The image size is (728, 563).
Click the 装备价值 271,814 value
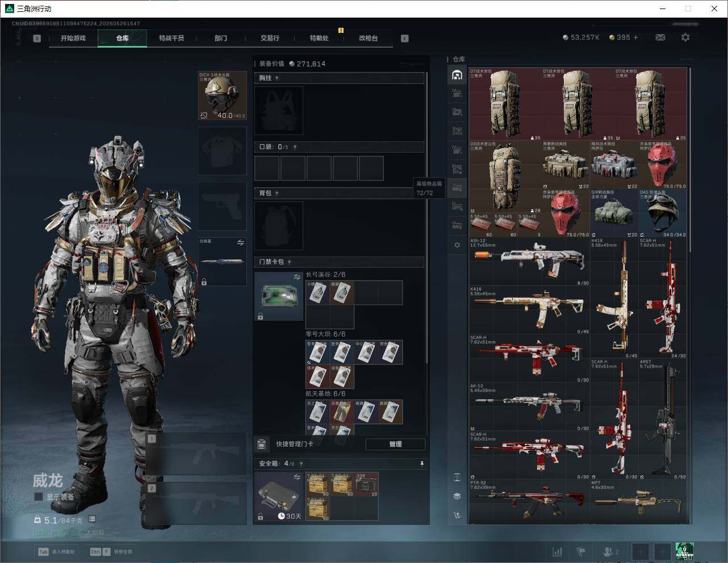pos(292,64)
